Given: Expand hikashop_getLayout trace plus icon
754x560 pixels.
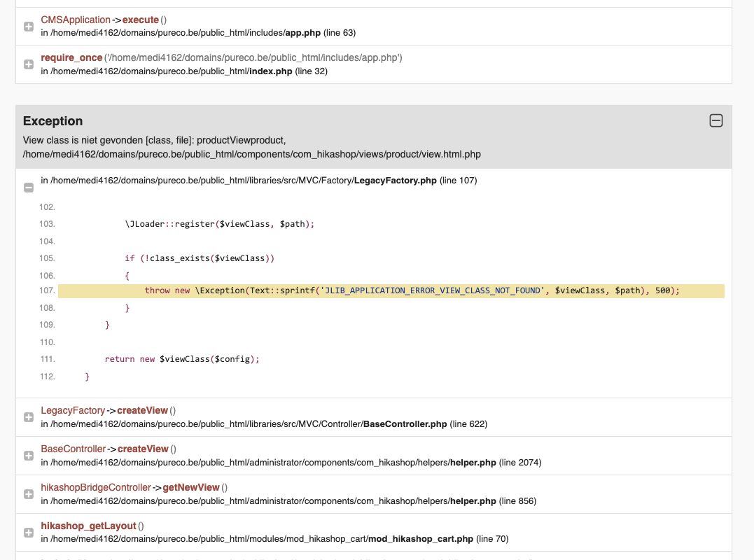Looking at the screenshot, I should 29,533.
